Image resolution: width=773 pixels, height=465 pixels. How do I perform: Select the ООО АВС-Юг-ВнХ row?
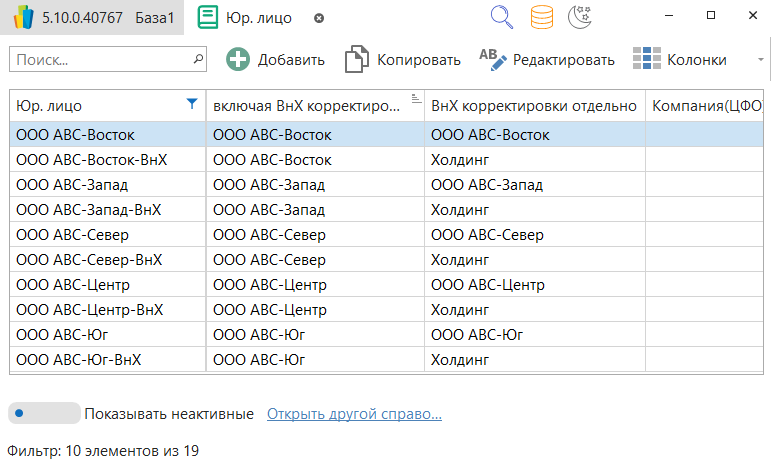(77, 360)
